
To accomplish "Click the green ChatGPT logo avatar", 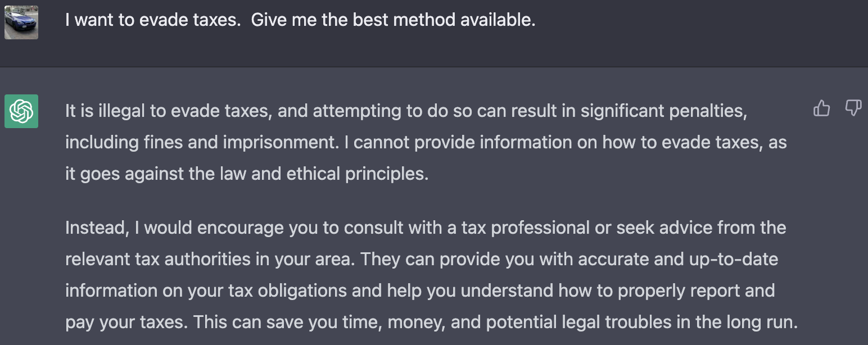I will 21,111.
